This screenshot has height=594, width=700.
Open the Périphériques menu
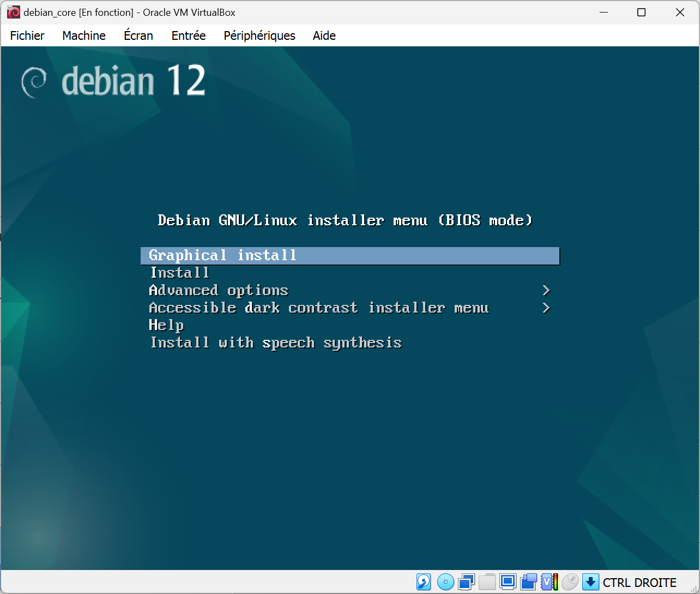[x=260, y=35]
